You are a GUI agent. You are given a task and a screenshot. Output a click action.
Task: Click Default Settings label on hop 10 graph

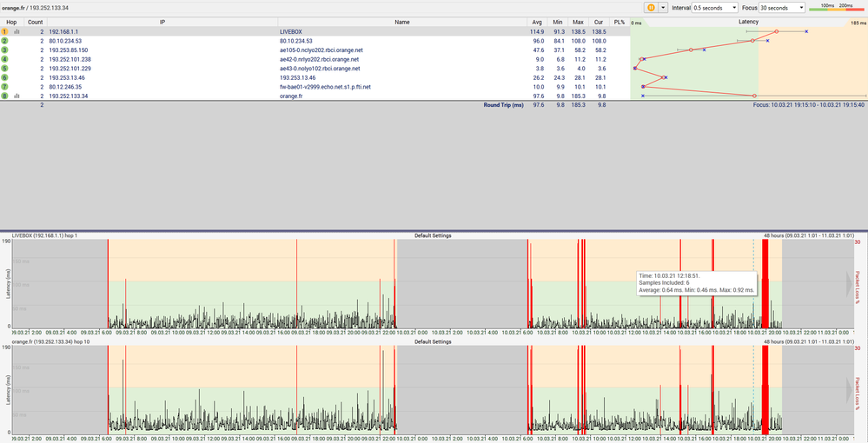click(433, 341)
